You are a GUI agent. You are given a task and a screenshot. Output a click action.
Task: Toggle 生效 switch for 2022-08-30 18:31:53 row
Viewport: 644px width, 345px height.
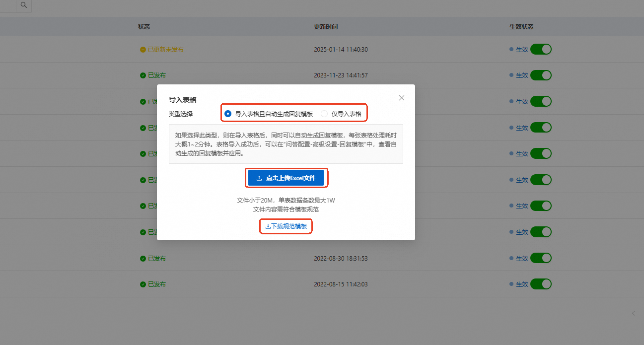tap(541, 258)
